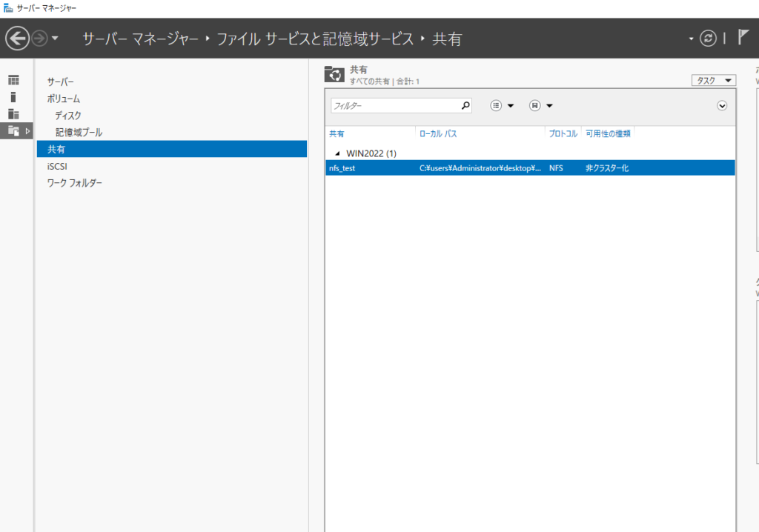This screenshot has width=759, height=532.
Task: Click the ファイル サービスと記憶域サービス breadcrumb
Action: pyautogui.click(x=314, y=39)
